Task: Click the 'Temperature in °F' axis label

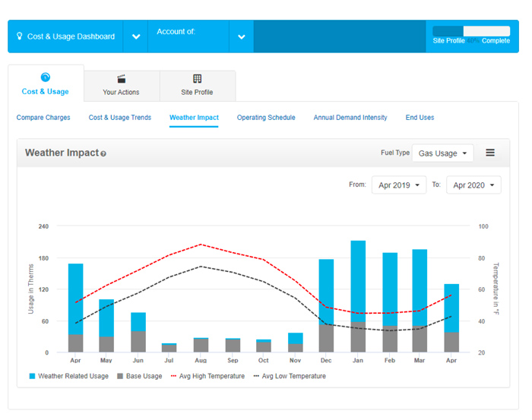Action: (496, 289)
